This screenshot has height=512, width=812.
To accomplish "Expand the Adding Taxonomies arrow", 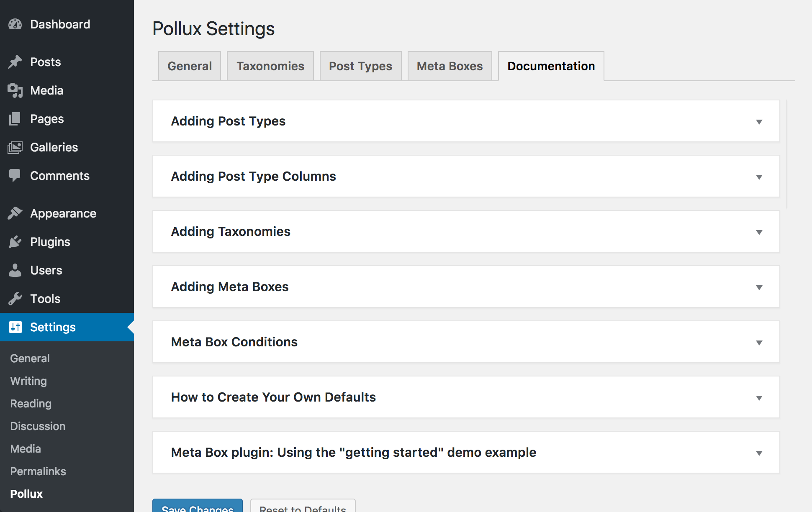I will pyautogui.click(x=759, y=232).
